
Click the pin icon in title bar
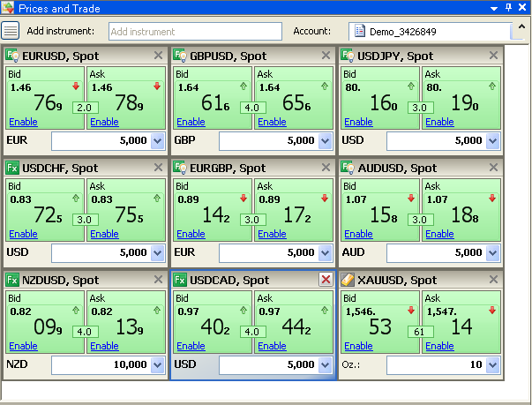coord(508,7)
